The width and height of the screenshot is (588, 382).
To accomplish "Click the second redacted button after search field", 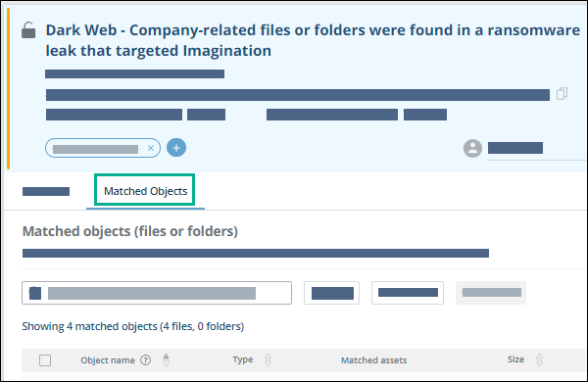I will pos(408,293).
